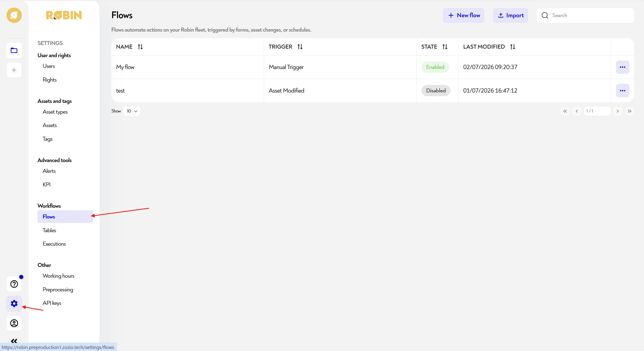Screen dimensions: 644x351
Task: Click the Robin bird logo avatar
Action: pos(14,15)
